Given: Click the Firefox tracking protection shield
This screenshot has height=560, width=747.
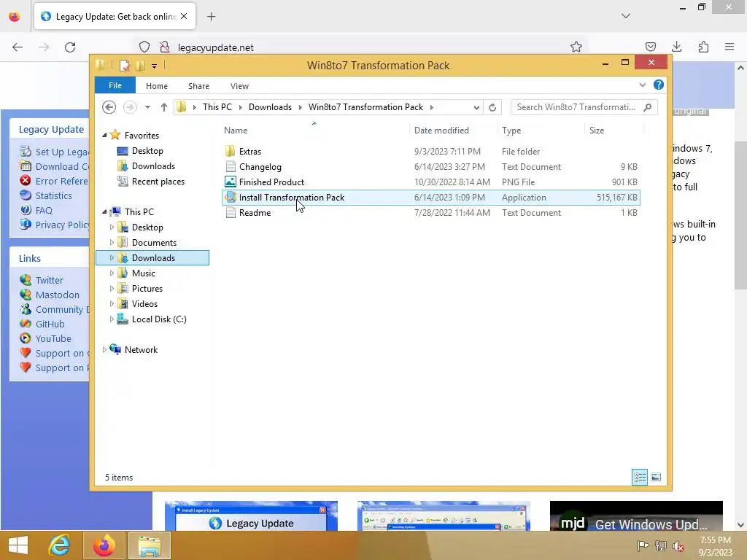Looking at the screenshot, I should (x=144, y=47).
